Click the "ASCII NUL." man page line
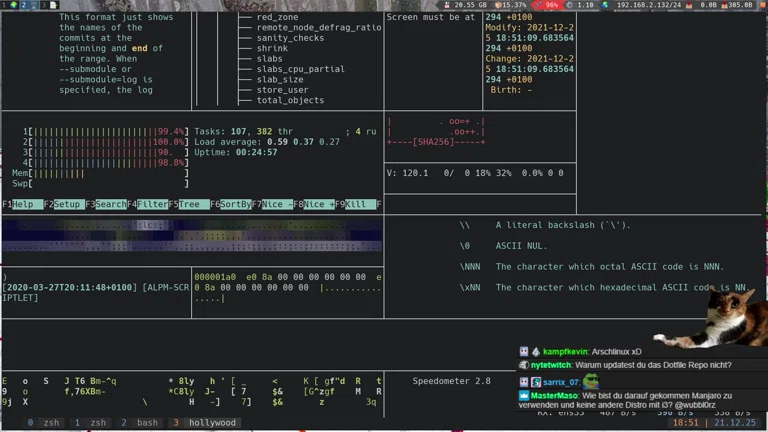Image resolution: width=768 pixels, height=432 pixels. [x=521, y=246]
